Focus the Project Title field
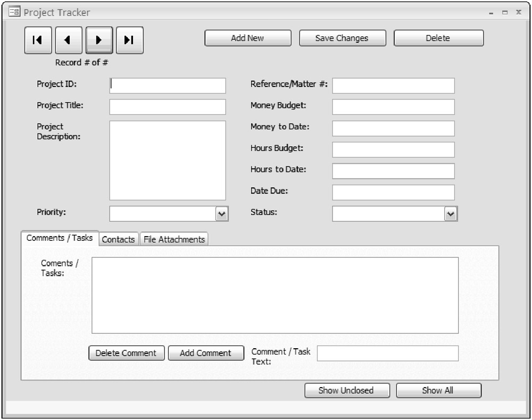The width and height of the screenshot is (532, 420). pyautogui.click(x=168, y=107)
